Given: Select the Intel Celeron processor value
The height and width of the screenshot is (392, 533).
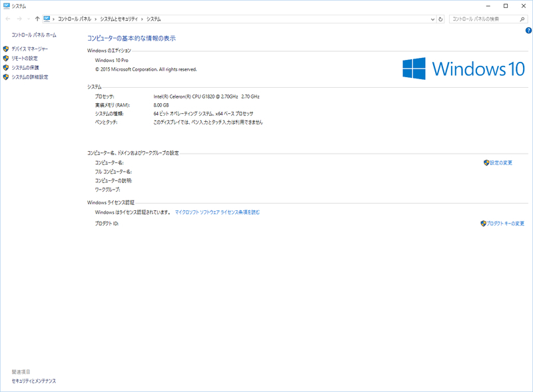Looking at the screenshot, I should [x=207, y=97].
